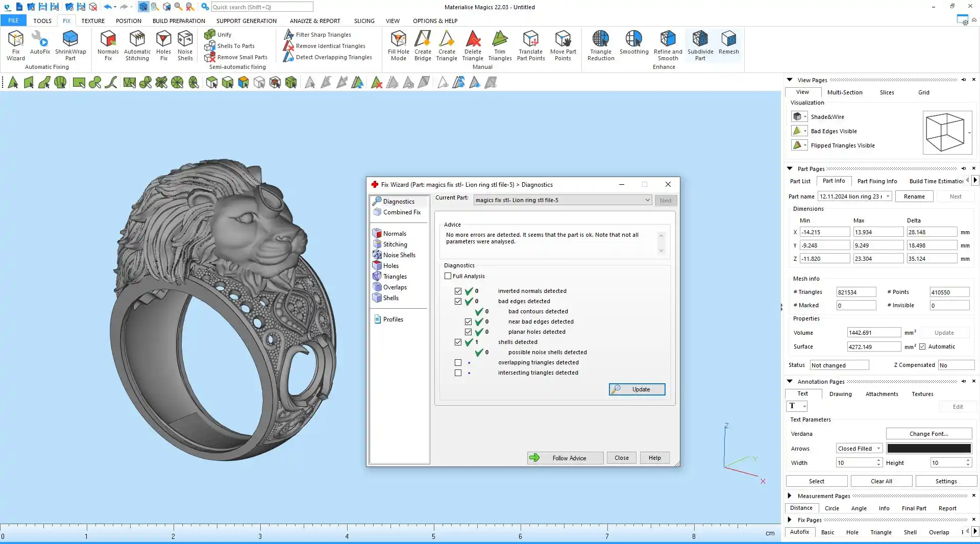Expand the Arrows style dropdown

coord(859,449)
